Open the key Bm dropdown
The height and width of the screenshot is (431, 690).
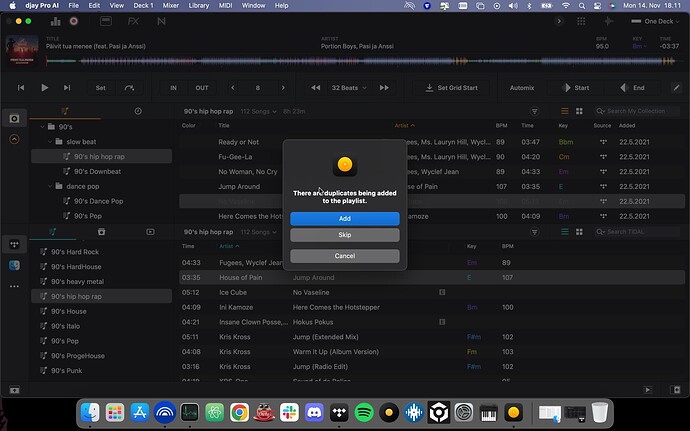click(x=639, y=46)
